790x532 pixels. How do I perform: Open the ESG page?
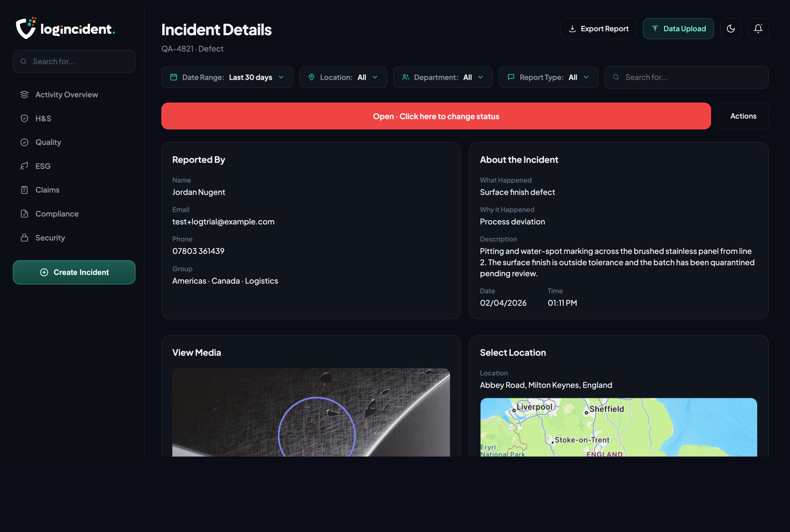click(x=74, y=166)
